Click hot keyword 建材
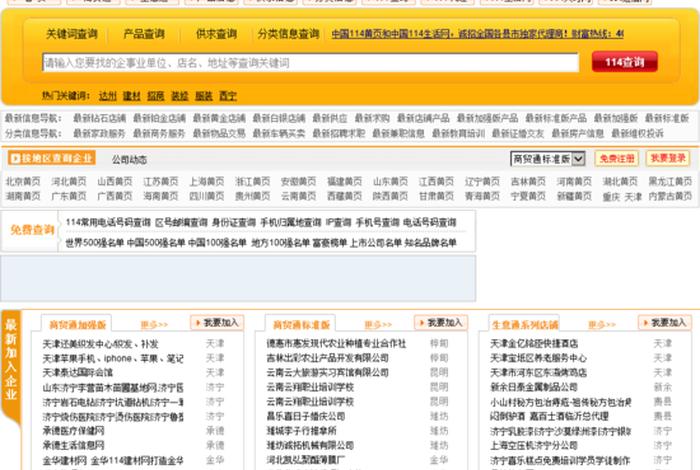Viewport: 700px width, 470px height. (x=132, y=96)
